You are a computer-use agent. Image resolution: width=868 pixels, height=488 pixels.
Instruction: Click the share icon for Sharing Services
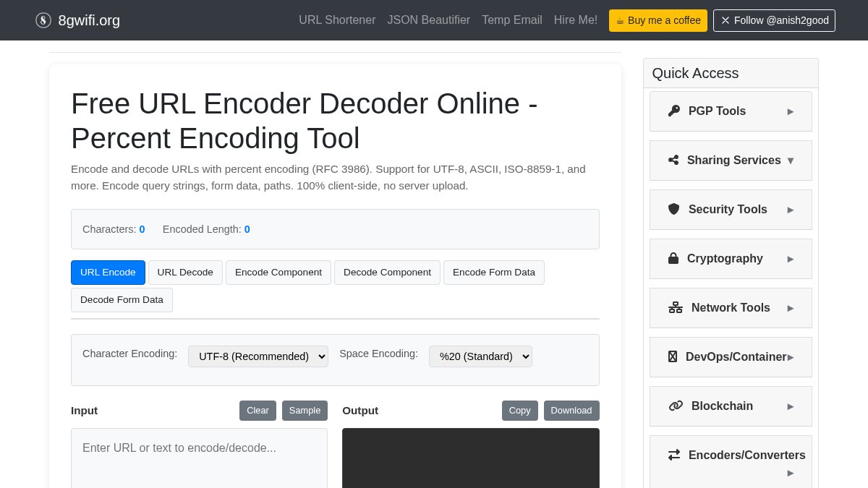[x=673, y=160]
